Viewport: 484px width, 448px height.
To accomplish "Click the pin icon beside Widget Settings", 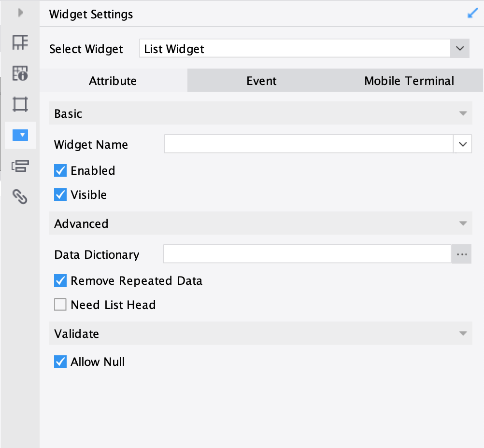I will pyautogui.click(x=472, y=13).
